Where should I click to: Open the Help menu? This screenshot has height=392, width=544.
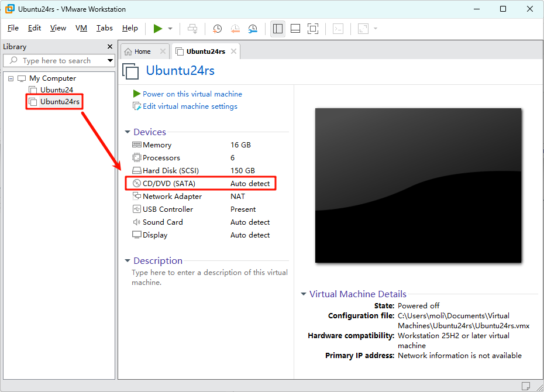tap(130, 27)
